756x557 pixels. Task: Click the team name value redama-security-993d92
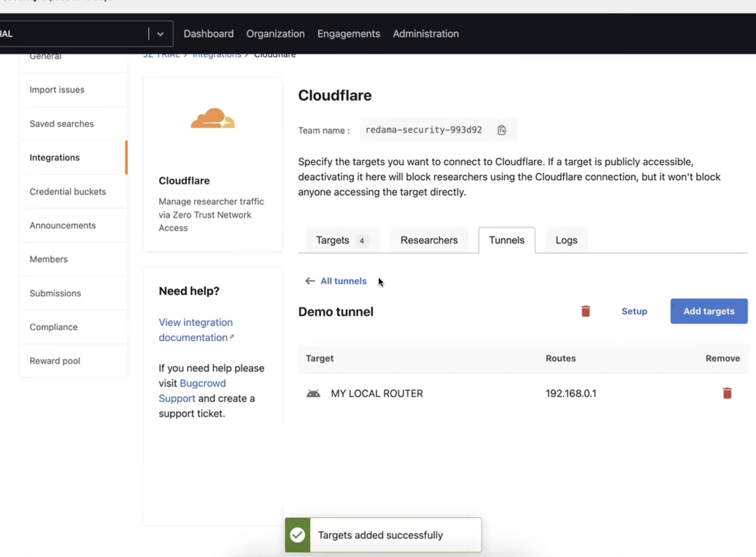click(424, 130)
